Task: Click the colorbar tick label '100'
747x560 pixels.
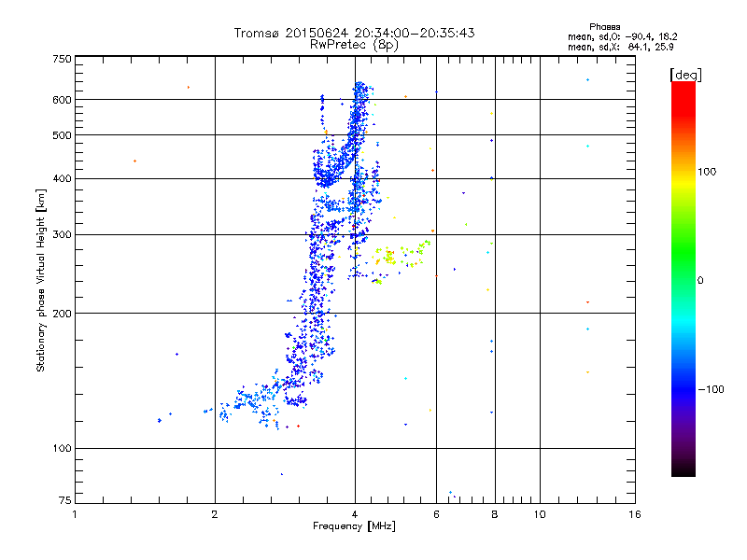Action: (707, 172)
